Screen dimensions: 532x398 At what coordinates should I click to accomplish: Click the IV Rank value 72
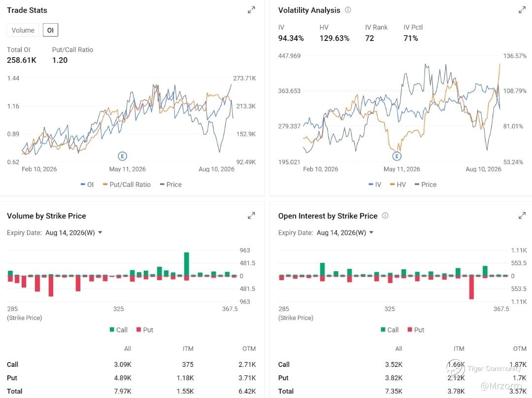coord(369,38)
